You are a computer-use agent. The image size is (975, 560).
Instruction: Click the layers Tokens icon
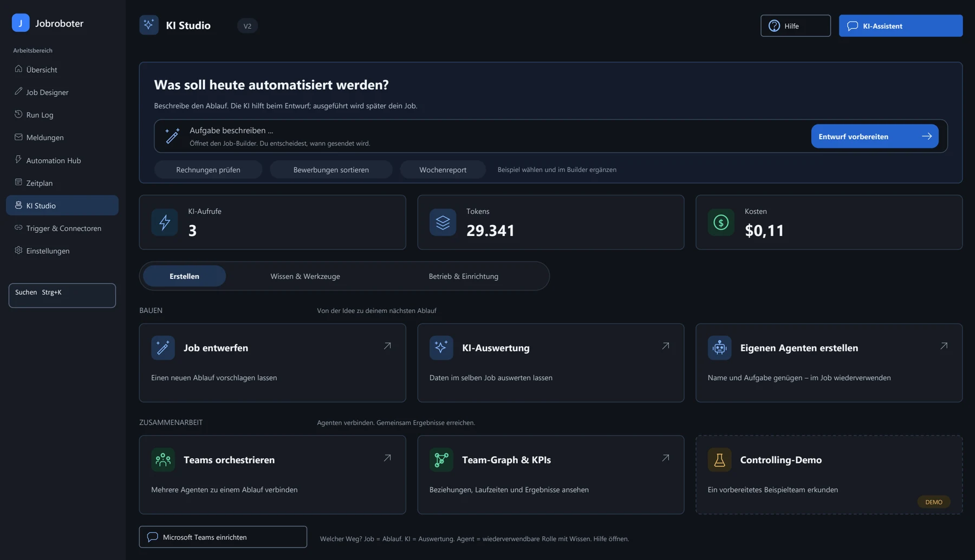[x=443, y=222]
